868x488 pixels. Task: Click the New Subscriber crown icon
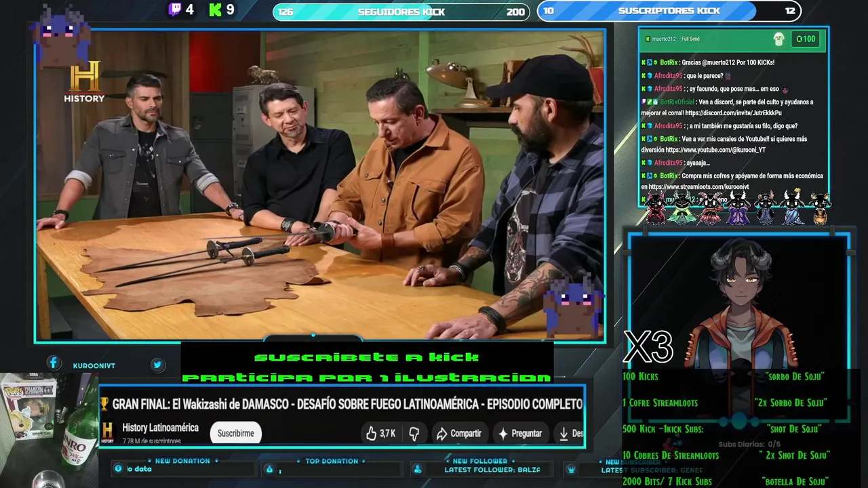(x=571, y=469)
